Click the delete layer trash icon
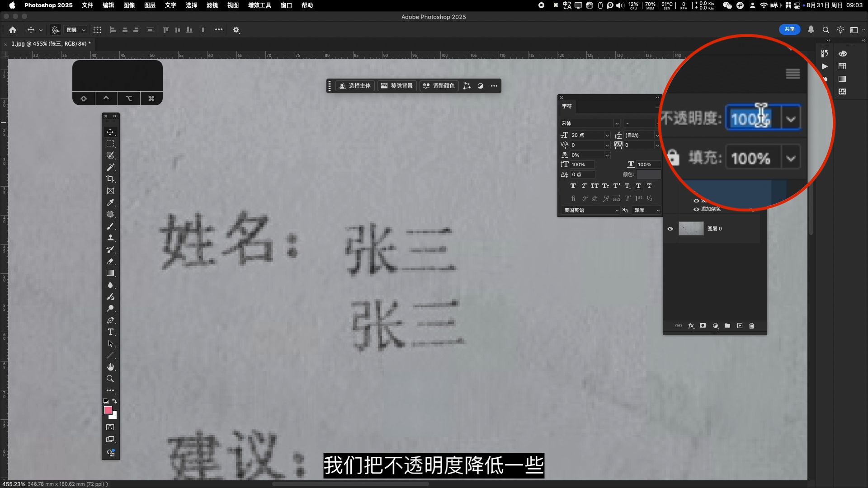Viewport: 868px width, 488px height. point(751,326)
